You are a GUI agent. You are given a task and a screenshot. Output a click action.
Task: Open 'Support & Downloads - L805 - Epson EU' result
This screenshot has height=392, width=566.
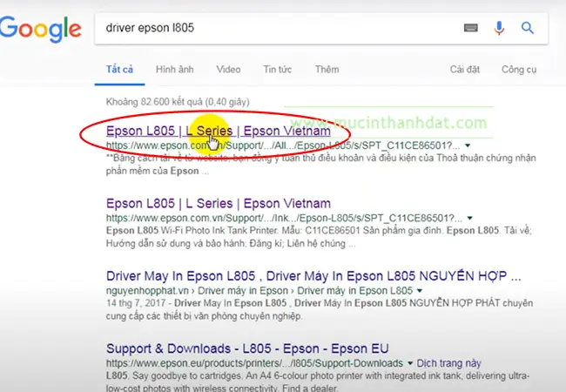(247, 348)
